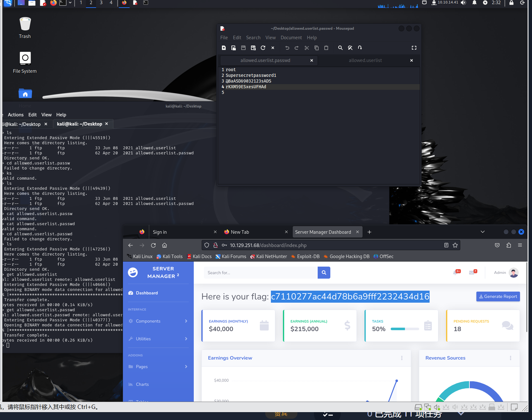Screen dimensions: 532x420
Task: Reload the Firefox dashboard page
Action: [153, 245]
